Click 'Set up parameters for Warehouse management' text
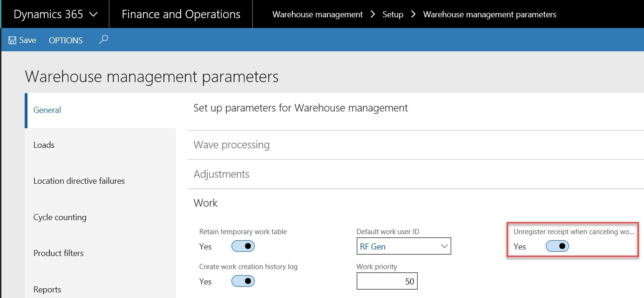The width and height of the screenshot is (644, 298). click(301, 108)
